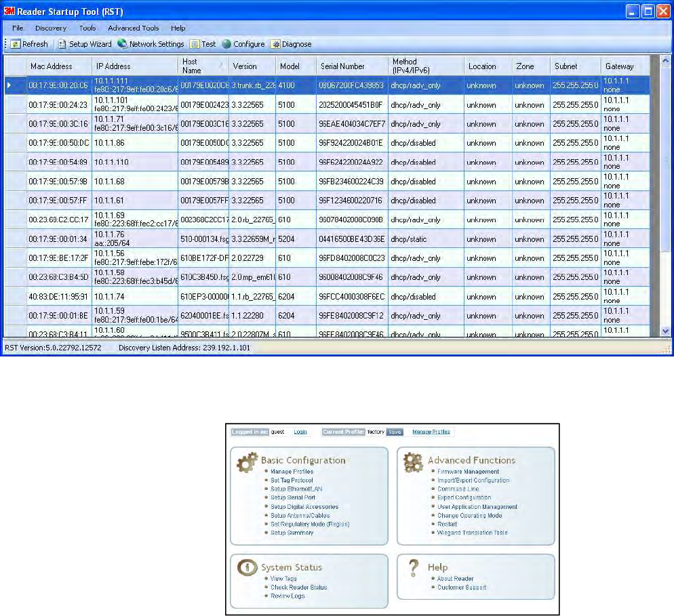Click the Discovery Listen Address status text

(x=184, y=348)
